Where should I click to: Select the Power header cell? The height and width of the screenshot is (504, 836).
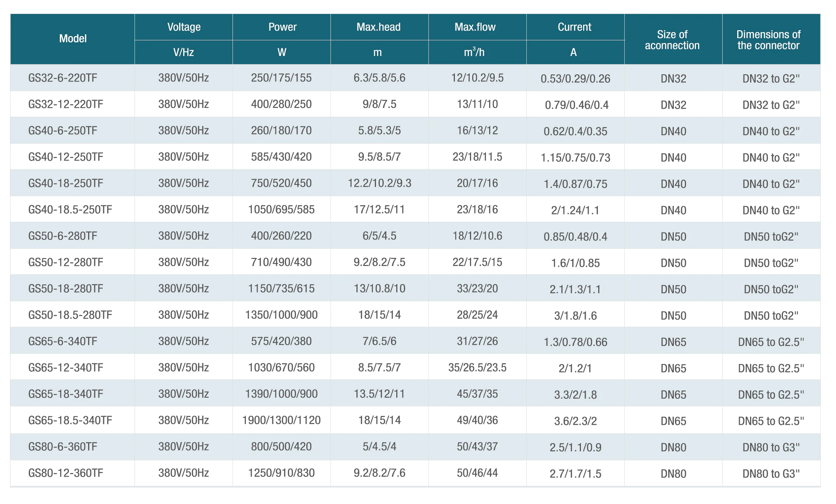point(282,27)
